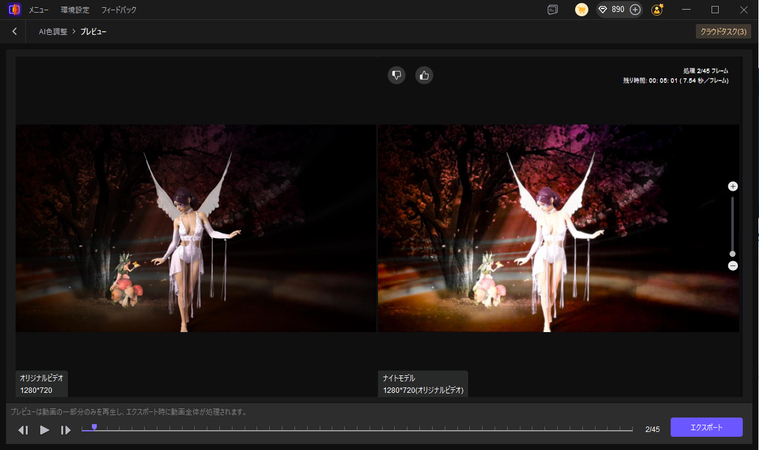Step to the previous frame
The height and width of the screenshot is (450, 759).
[x=23, y=430]
